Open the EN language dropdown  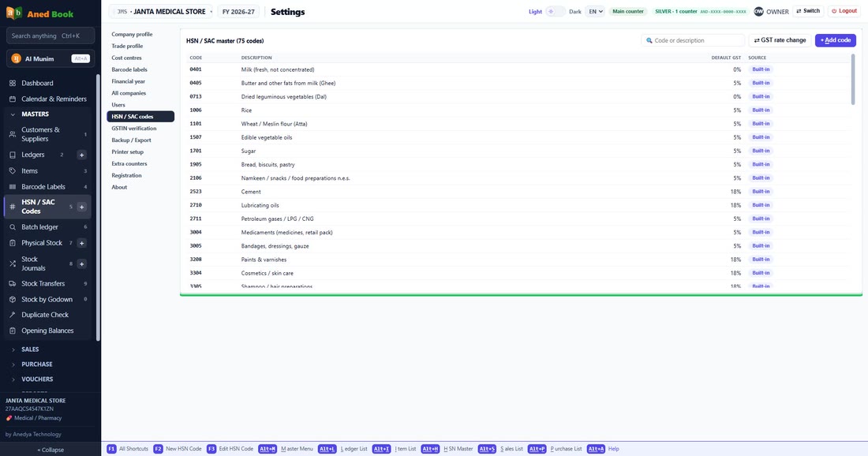click(x=595, y=12)
